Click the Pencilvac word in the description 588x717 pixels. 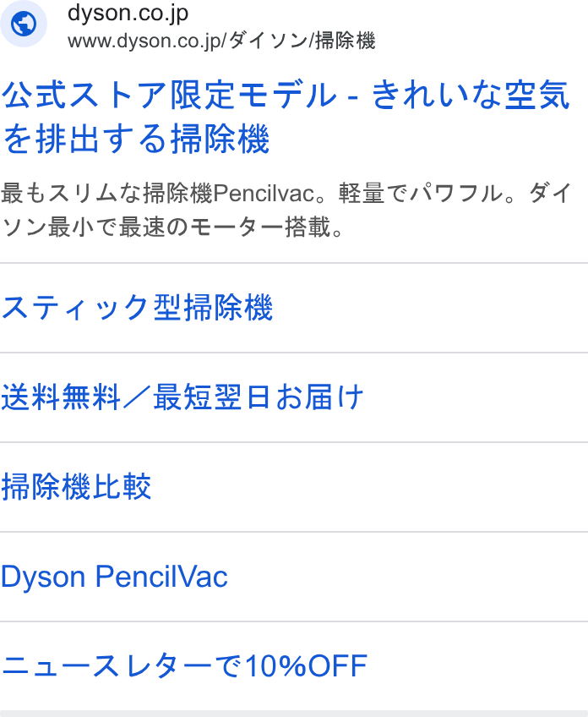(264, 193)
